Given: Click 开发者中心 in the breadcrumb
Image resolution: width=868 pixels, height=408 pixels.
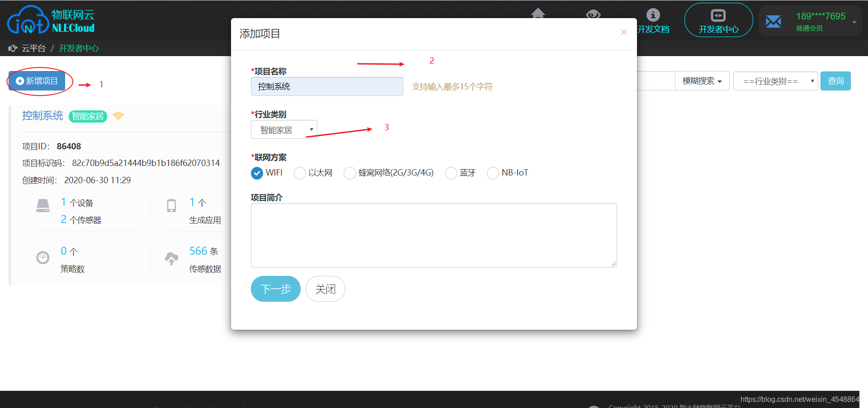Looking at the screenshot, I should [79, 48].
